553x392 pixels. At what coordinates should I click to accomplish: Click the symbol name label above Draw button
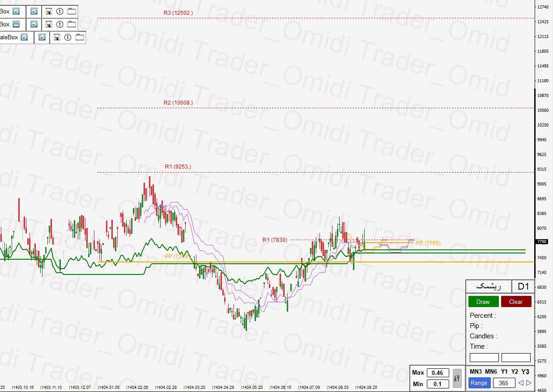[489, 286]
